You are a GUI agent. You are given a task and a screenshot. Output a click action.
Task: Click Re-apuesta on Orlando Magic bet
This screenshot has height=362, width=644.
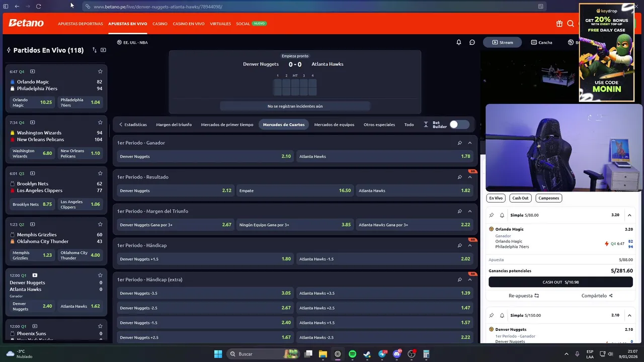tap(523, 296)
